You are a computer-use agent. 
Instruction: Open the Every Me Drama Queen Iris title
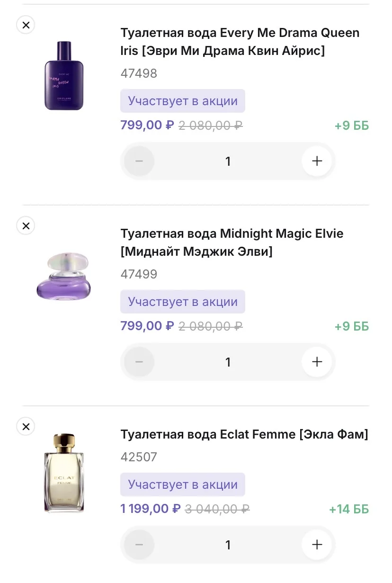point(240,42)
